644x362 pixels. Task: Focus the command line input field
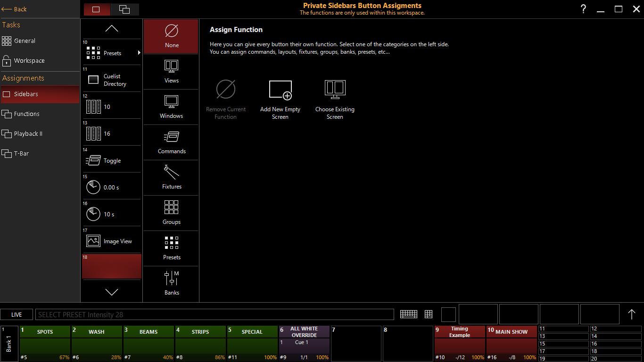click(215, 314)
